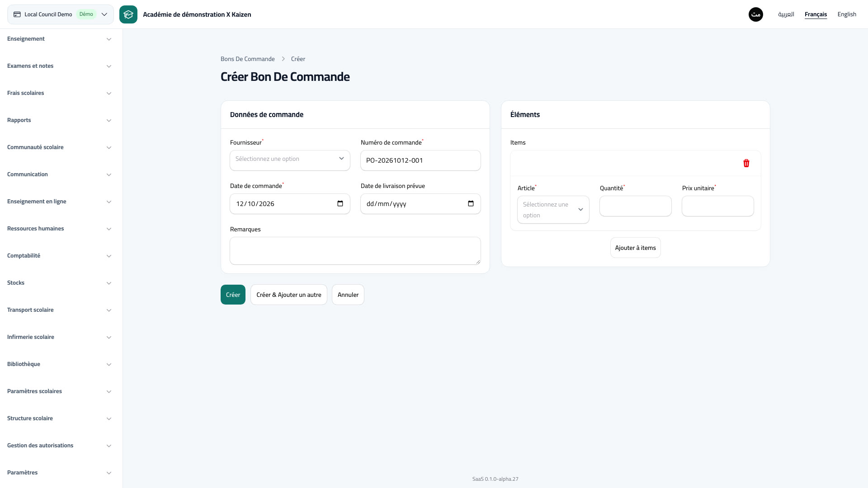The width and height of the screenshot is (868, 488).
Task: Go to Bons De Commande breadcrumb
Action: click(248, 59)
